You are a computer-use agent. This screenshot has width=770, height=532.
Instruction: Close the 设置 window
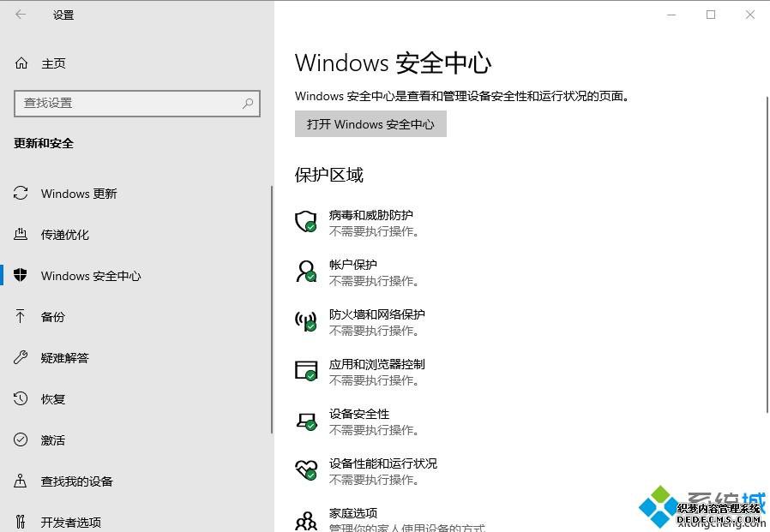(x=750, y=15)
